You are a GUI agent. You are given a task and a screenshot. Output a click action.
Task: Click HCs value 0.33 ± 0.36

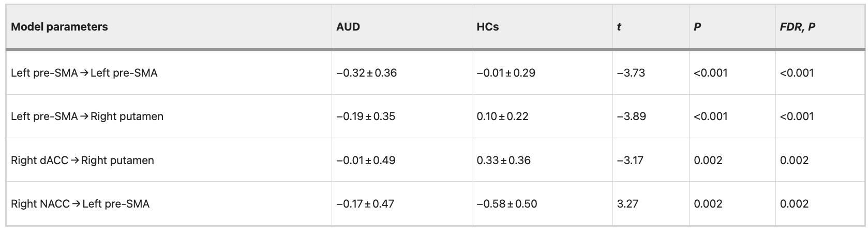503,160
